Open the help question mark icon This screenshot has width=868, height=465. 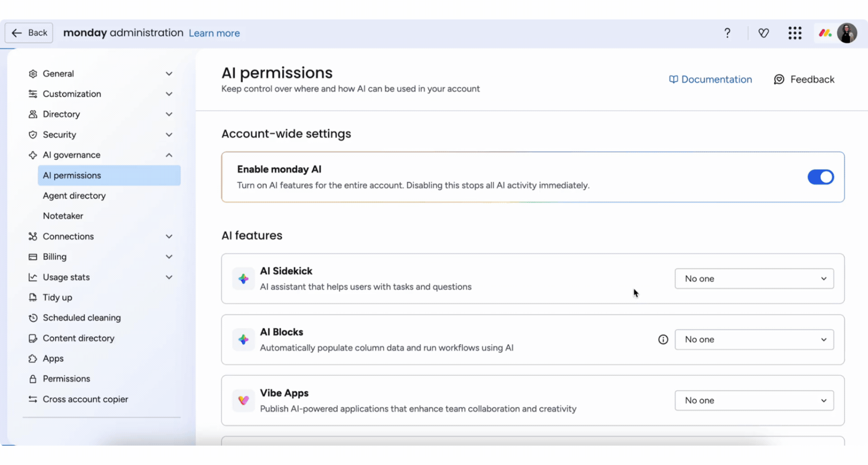[727, 33]
